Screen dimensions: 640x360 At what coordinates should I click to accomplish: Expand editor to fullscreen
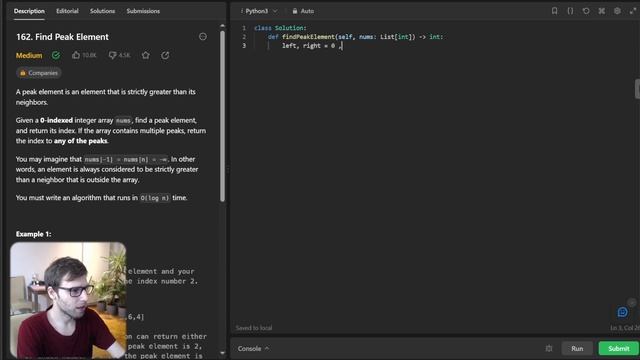(x=633, y=11)
